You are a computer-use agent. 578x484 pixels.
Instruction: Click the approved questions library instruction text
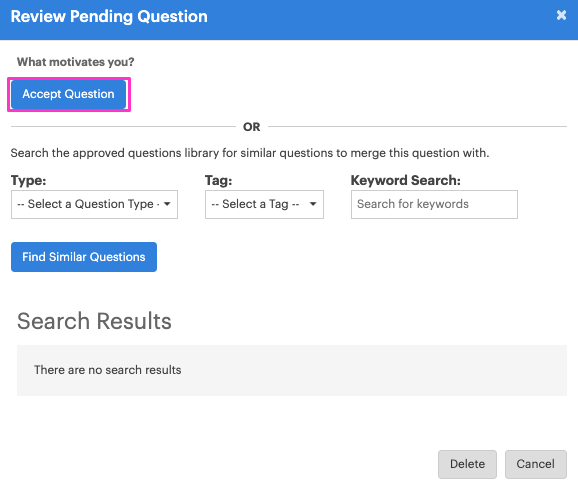[x=250, y=153]
